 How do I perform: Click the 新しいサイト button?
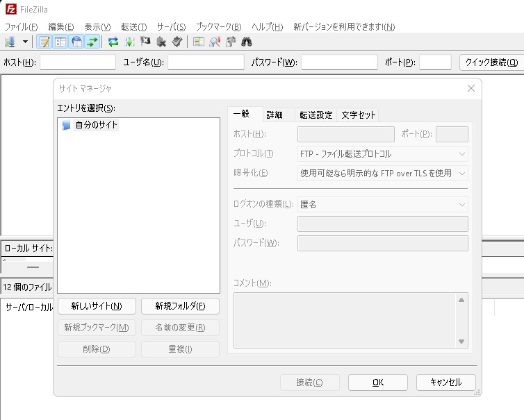(x=97, y=306)
